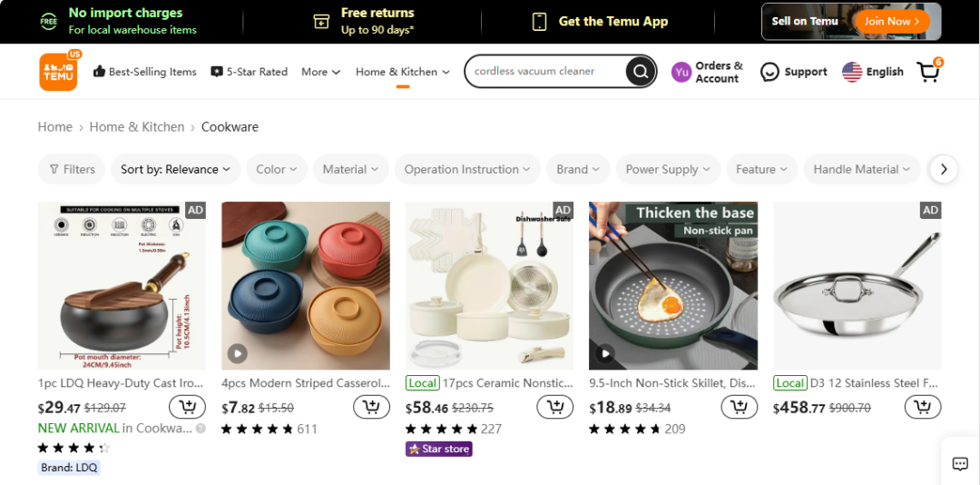
Task: Open the Sort by Relevance dropdown
Action: (x=175, y=169)
